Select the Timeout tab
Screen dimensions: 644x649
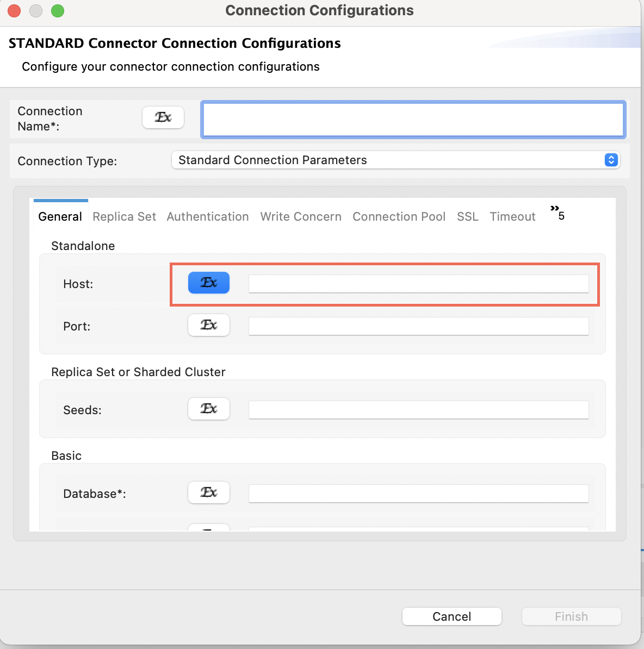tap(513, 216)
